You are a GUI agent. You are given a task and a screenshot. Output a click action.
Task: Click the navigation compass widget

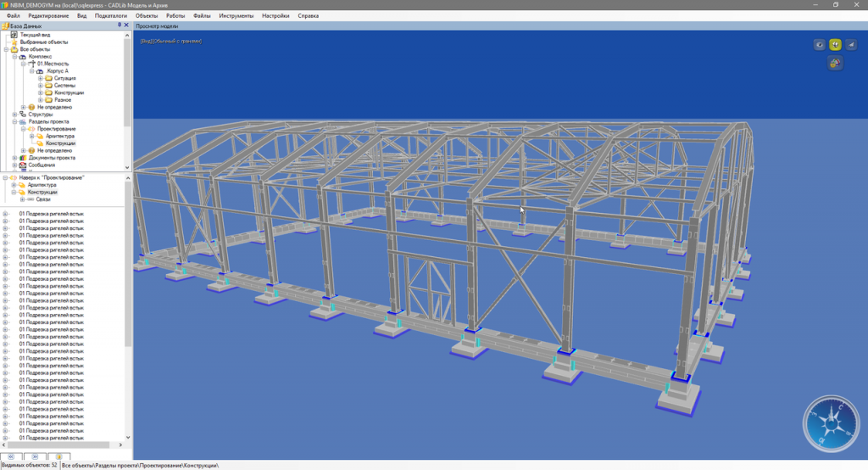pos(831,424)
